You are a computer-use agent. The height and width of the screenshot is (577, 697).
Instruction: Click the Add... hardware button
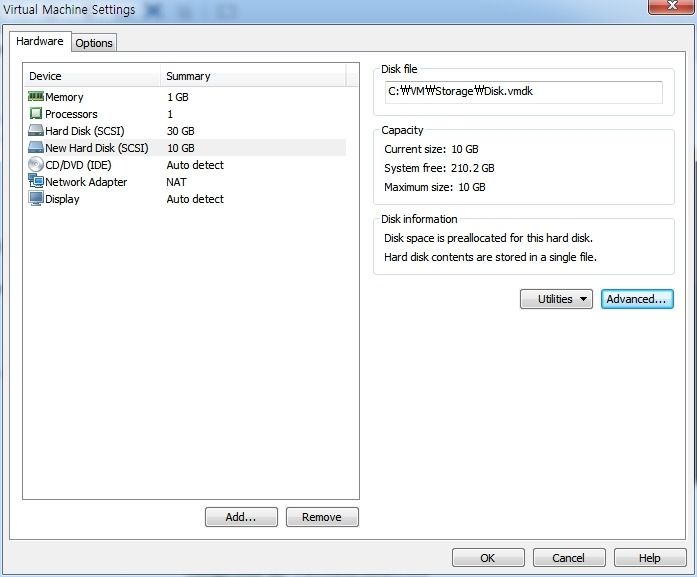(241, 517)
